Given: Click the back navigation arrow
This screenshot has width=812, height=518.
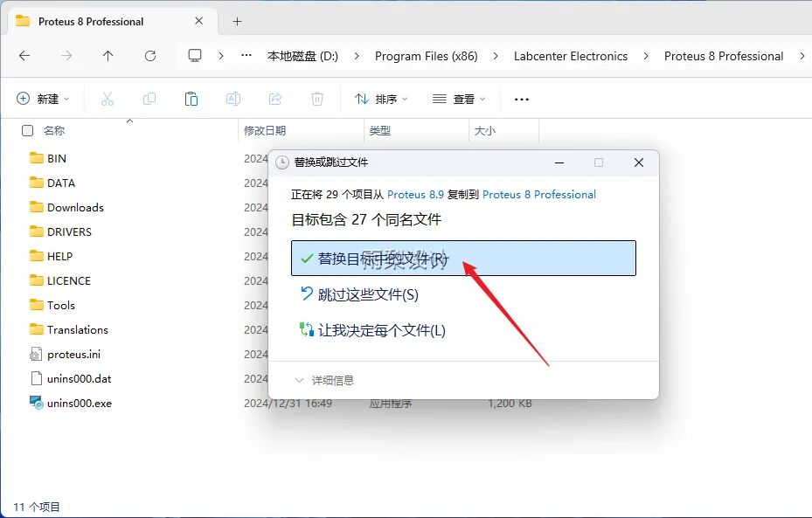Looking at the screenshot, I should [24, 56].
